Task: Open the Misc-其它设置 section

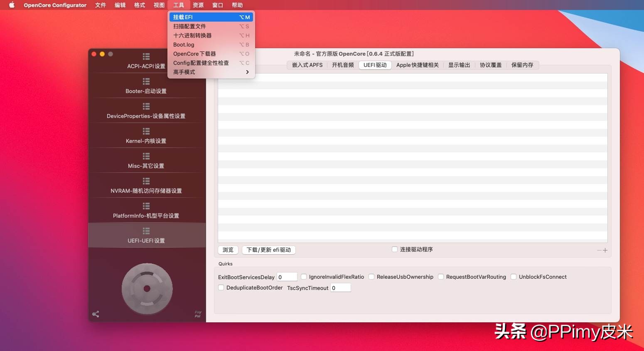Action: coord(146,161)
